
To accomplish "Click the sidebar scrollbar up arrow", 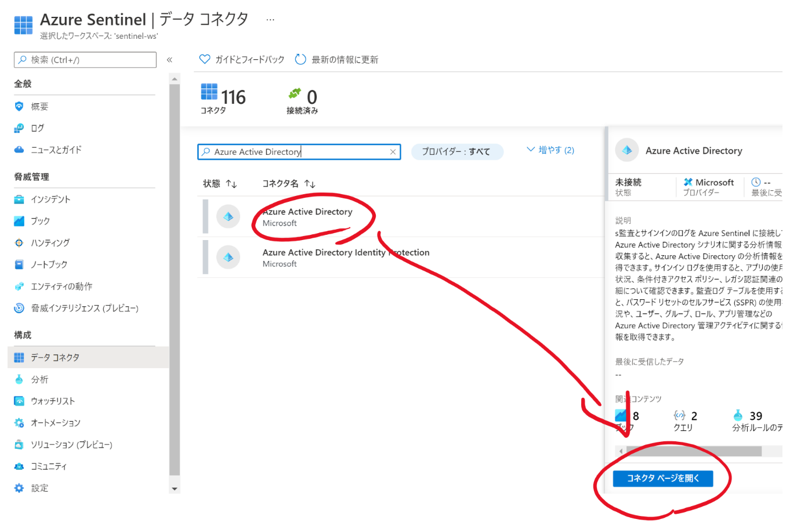I will (x=175, y=78).
